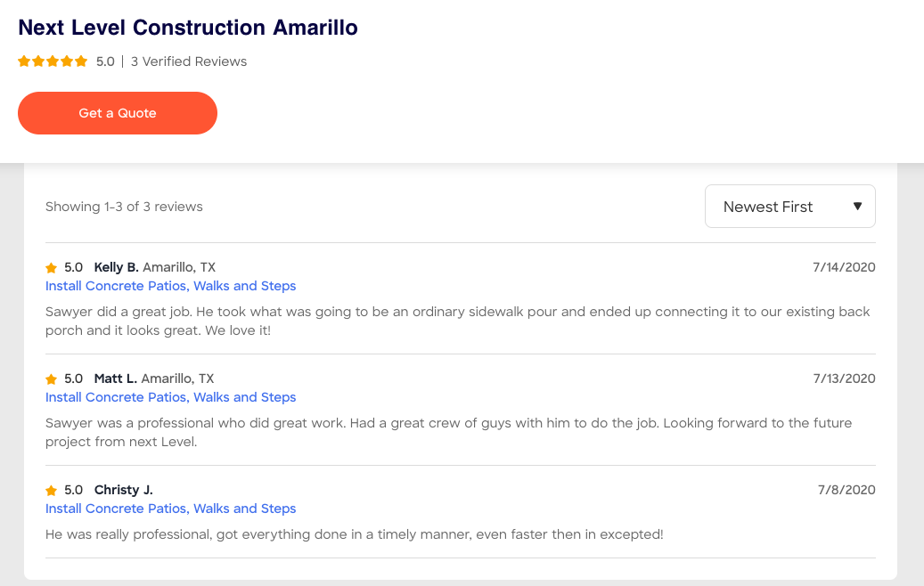This screenshot has height=586, width=924.
Task: Open 3 Verified Reviews
Action: [x=189, y=61]
